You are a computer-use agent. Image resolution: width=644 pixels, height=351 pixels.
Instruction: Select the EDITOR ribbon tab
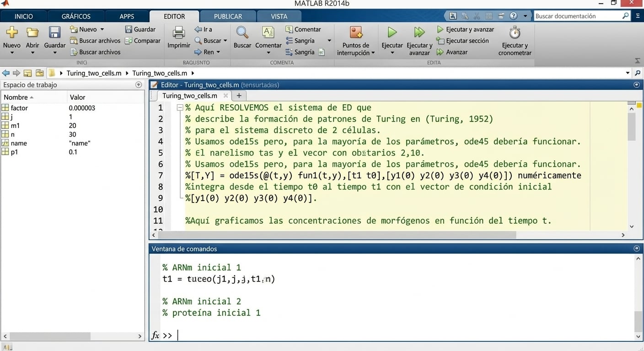(x=174, y=16)
